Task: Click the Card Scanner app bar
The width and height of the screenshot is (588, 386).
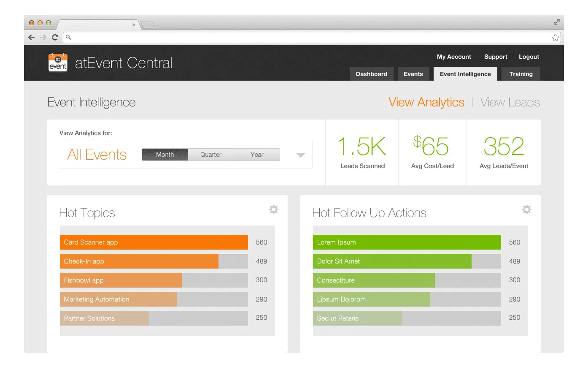Action: pyautogui.click(x=154, y=242)
